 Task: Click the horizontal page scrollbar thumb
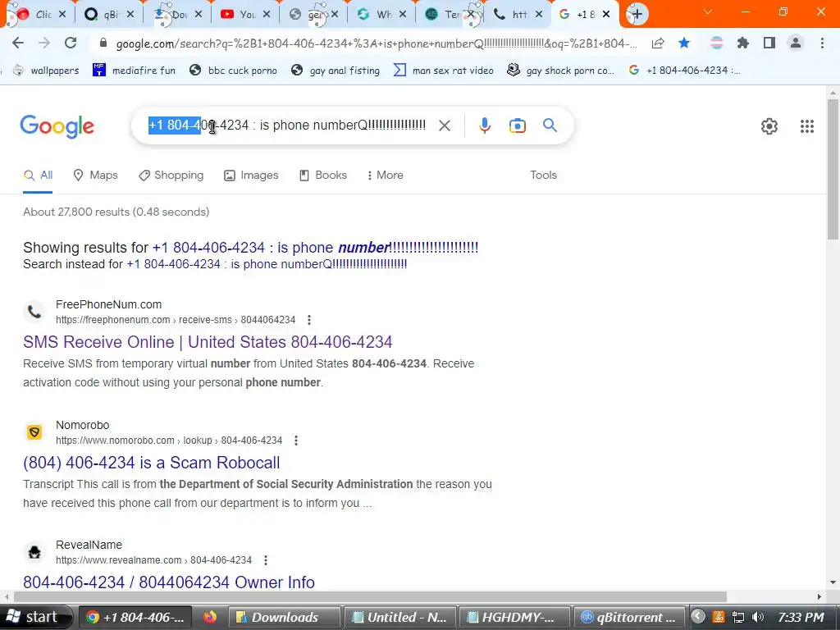point(370,597)
